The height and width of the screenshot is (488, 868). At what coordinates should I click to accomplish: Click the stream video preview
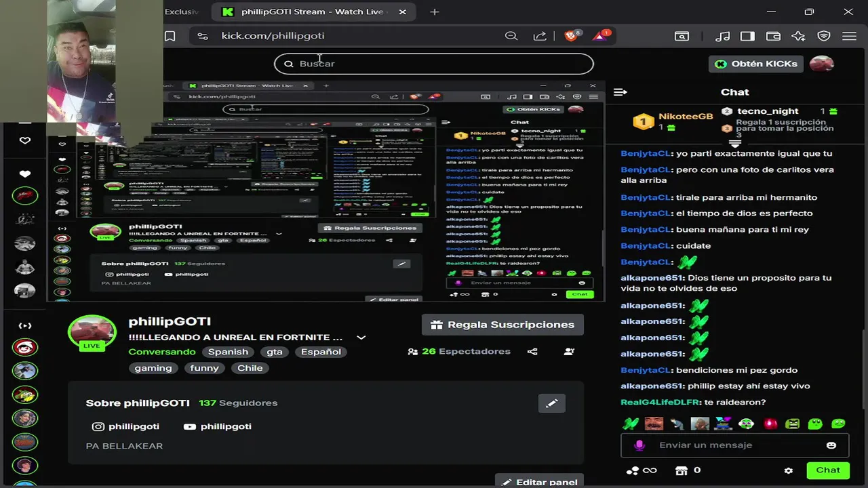tap(325, 192)
